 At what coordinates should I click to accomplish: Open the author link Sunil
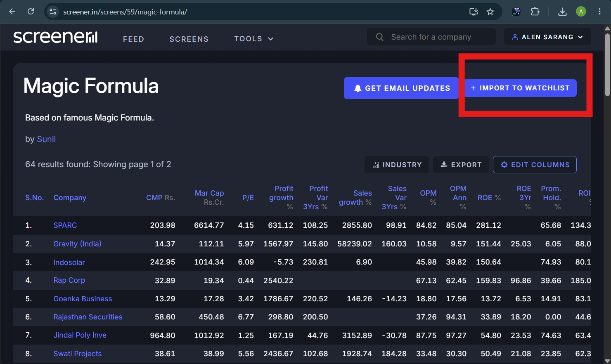(46, 139)
